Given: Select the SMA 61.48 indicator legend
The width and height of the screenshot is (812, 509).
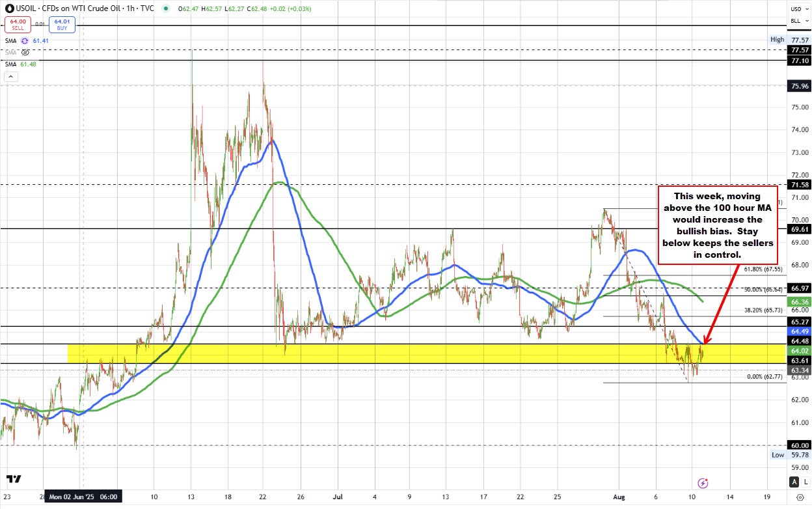Looking at the screenshot, I should [10, 64].
